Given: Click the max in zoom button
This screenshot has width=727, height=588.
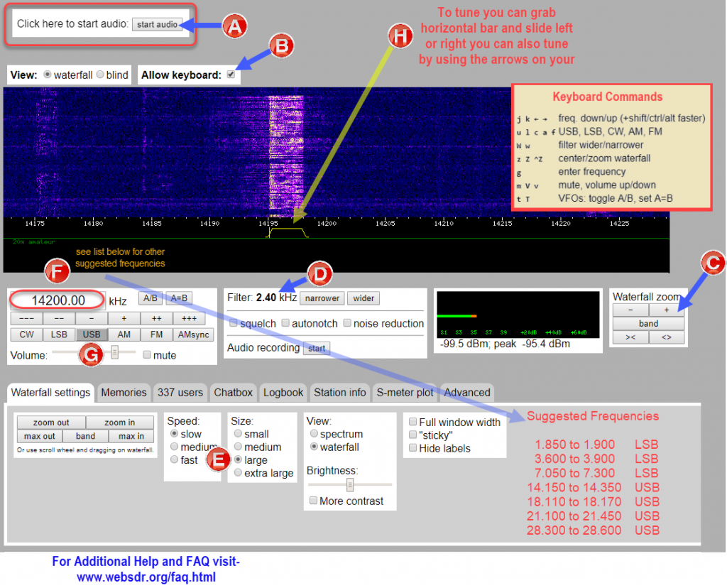Looking at the screenshot, I should 131,436.
